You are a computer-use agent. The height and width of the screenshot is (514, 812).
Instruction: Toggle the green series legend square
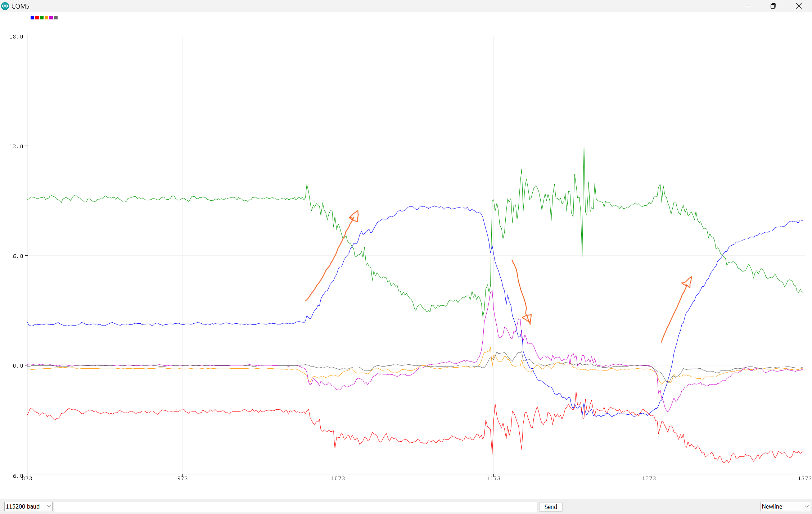[41, 17]
